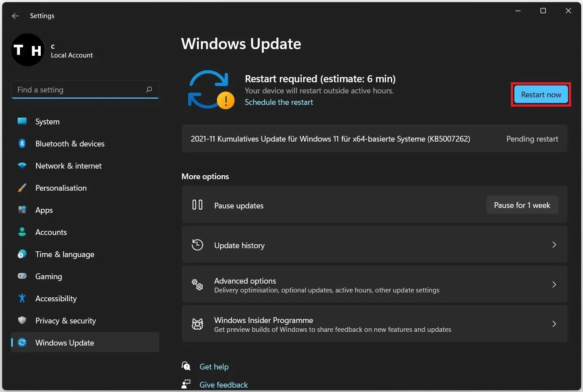Open the Apps category
583x392 pixels.
pos(85,210)
